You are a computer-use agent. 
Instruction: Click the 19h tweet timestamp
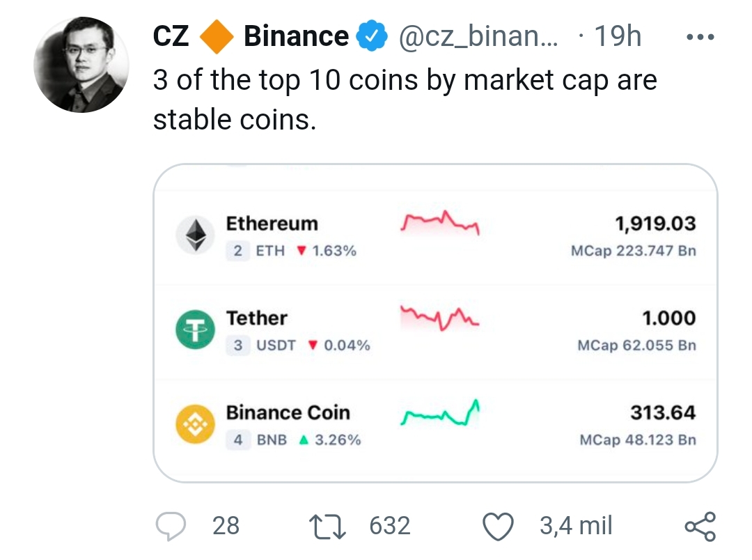(617, 36)
